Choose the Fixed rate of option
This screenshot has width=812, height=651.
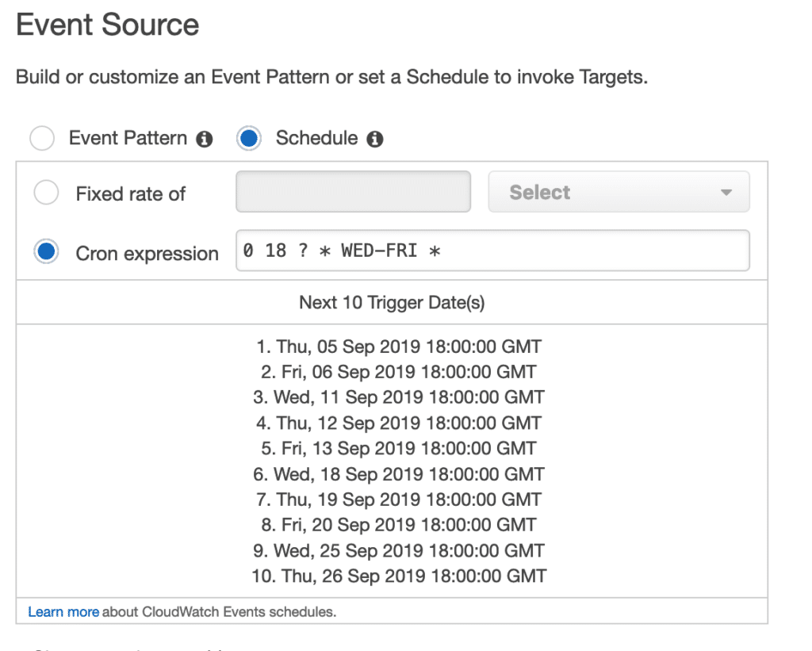click(x=46, y=192)
